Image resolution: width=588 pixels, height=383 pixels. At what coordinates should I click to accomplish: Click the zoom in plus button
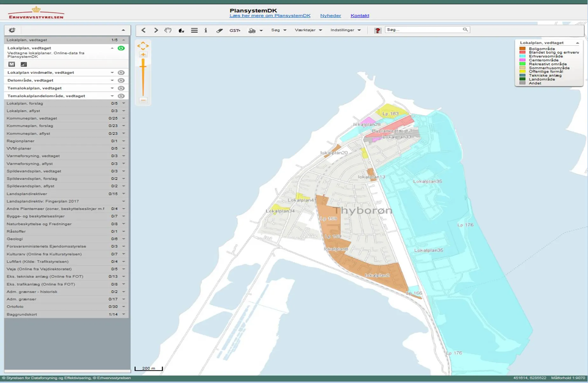[143, 54]
